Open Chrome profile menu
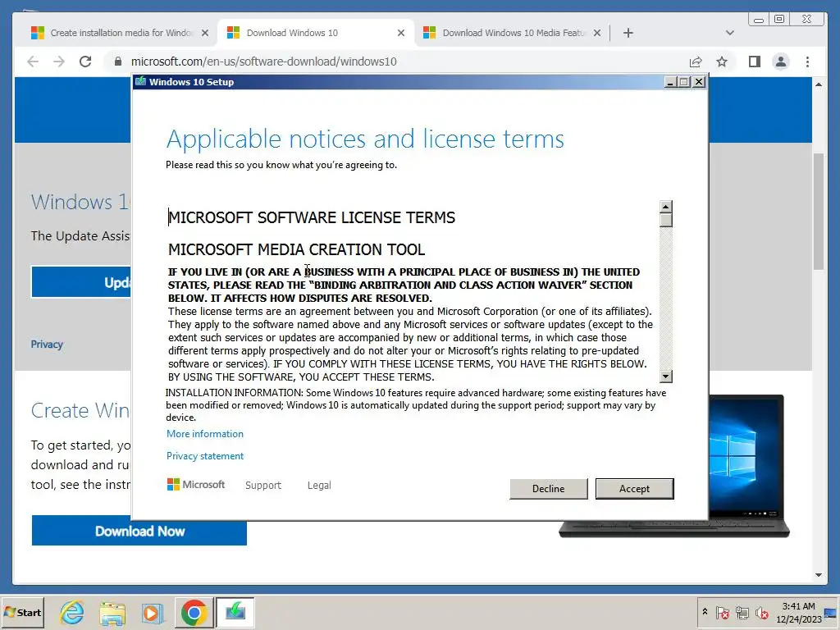The height and width of the screenshot is (630, 840). 781,62
